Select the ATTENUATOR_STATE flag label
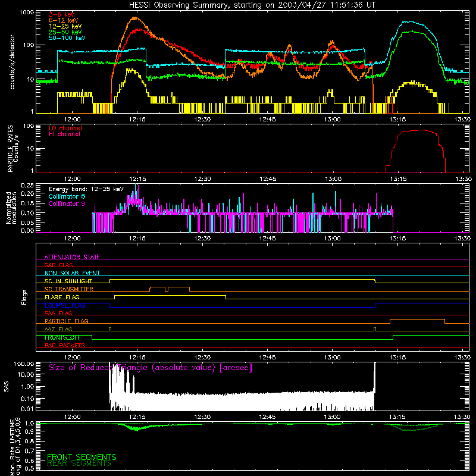476x476 pixels. [72, 257]
